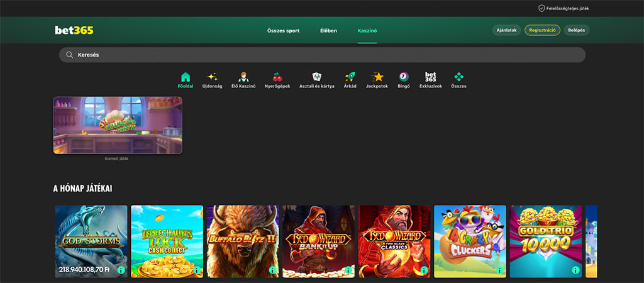Launch Red Wizard Fire Blaze Classics tile
This screenshot has width=644, height=283.
pyautogui.click(x=394, y=241)
